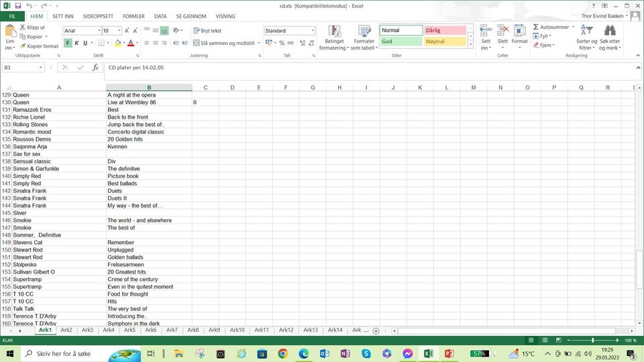Open Formater som tabell gallery
This screenshot has width=644, height=362.
click(x=364, y=38)
